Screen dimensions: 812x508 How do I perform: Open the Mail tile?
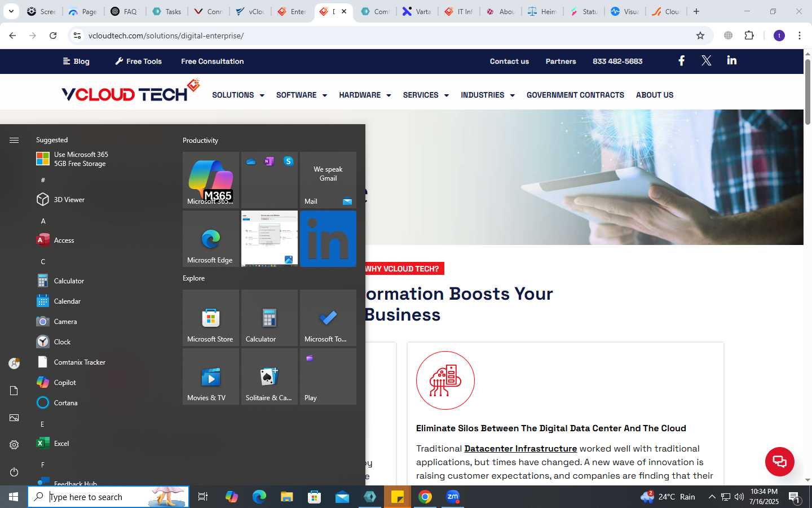coord(328,180)
